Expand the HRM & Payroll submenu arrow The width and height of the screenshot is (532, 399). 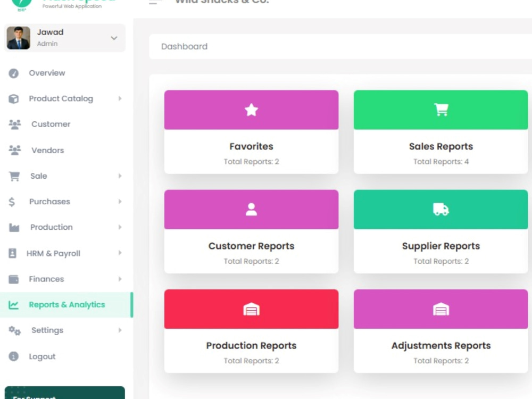coord(120,253)
